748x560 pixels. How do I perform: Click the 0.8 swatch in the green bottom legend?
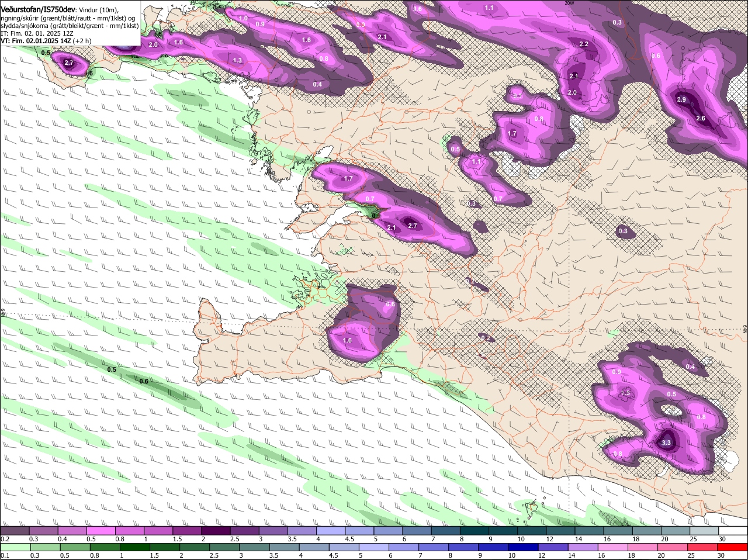click(105, 547)
